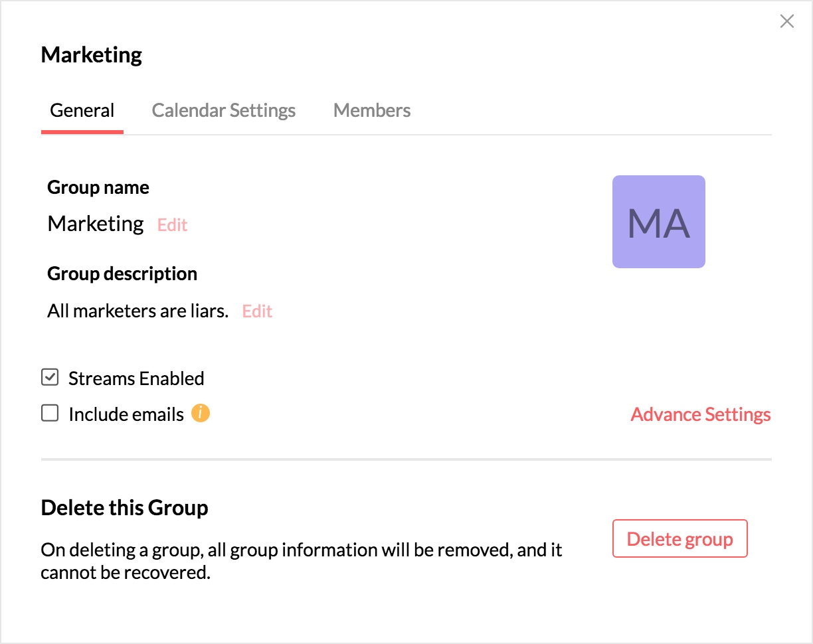813x644 pixels.
Task: Open the Members tab
Action: click(372, 110)
